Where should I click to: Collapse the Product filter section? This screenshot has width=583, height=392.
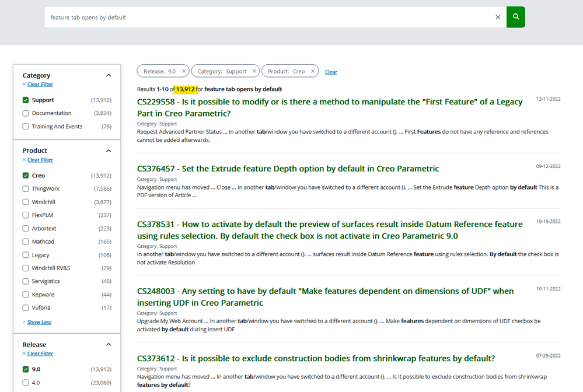[x=109, y=150]
